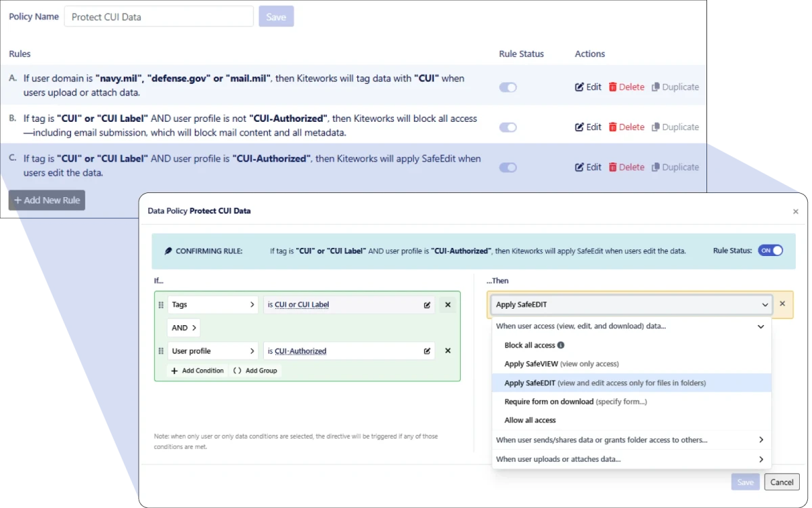Click Cancel in the dialog footer
The image size is (812, 508).
[782, 482]
